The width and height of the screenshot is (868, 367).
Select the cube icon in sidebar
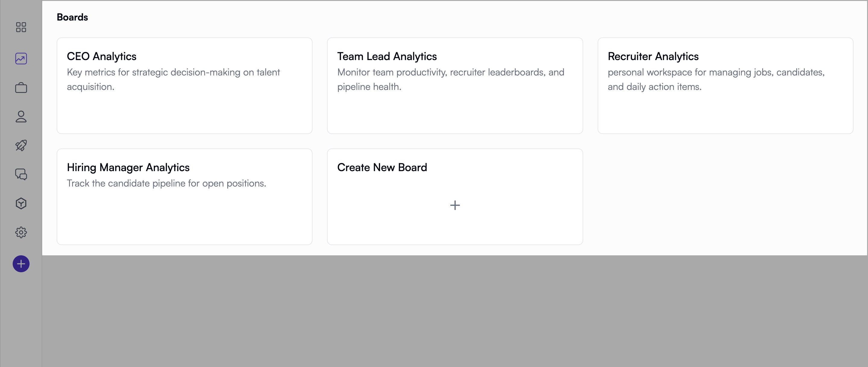pyautogui.click(x=21, y=203)
